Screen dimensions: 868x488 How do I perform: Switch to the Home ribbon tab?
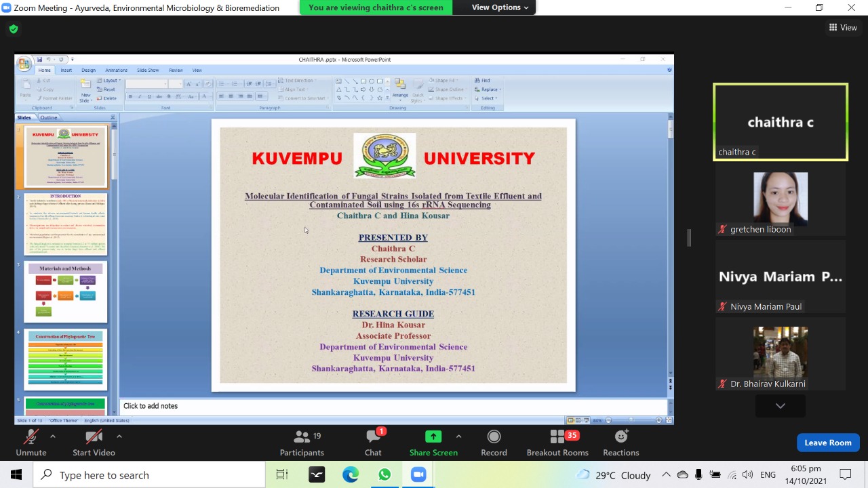[x=44, y=70]
